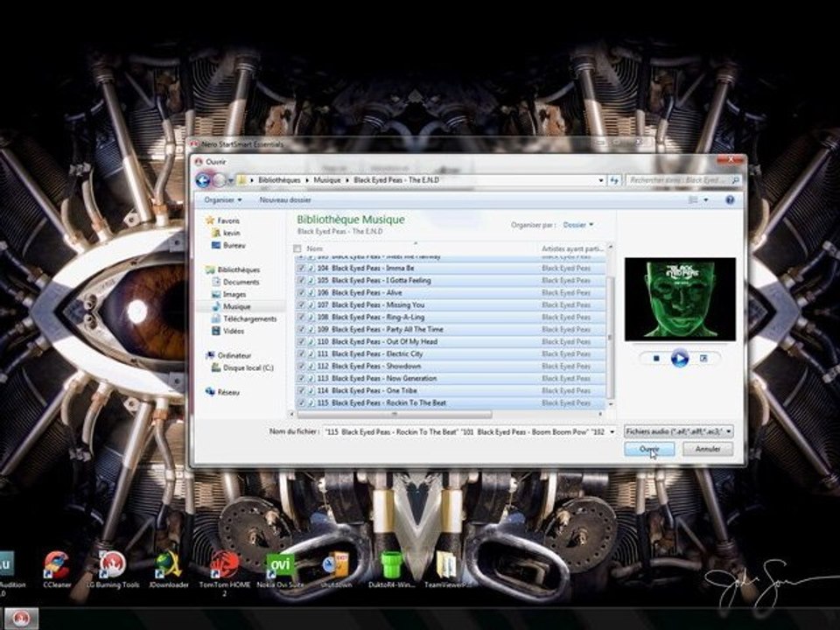Viewport: 840px width, 630px height.
Task: Click the greyed Forward navigation arrow
Action: [219, 180]
